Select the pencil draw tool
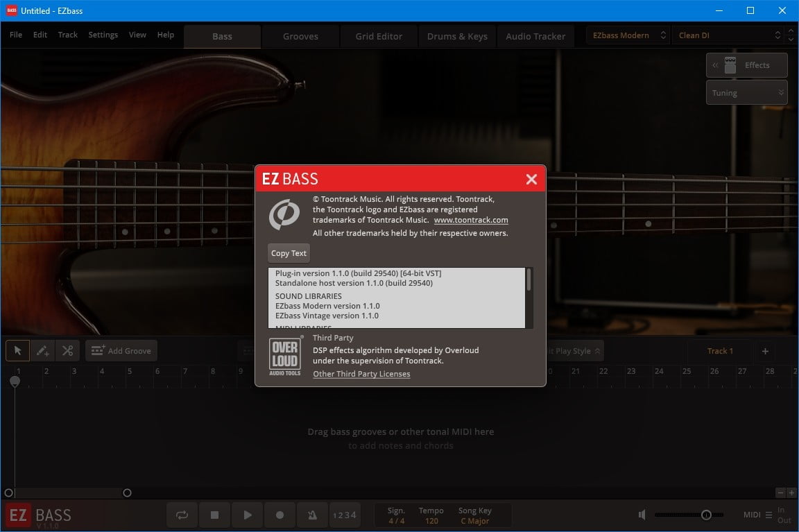Screen dimensions: 799x532 (x=42, y=351)
